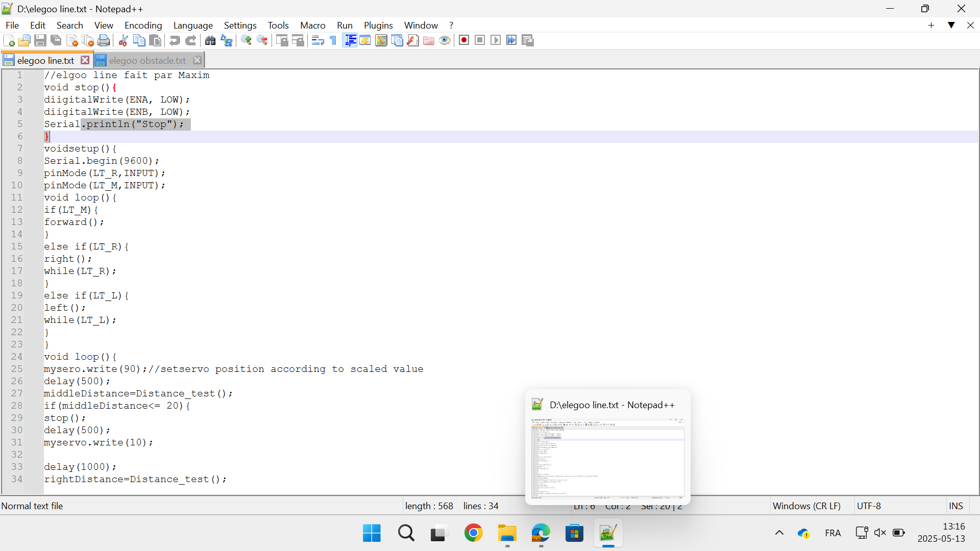Screen dimensions: 980x551
Task: Launch Google Chrome from the taskbar
Action: coord(473,533)
